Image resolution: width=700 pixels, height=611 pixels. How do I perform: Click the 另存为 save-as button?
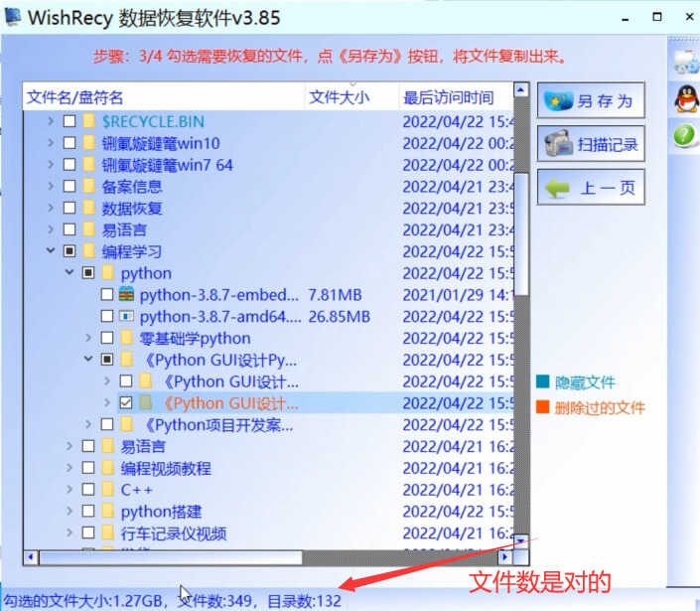591,100
